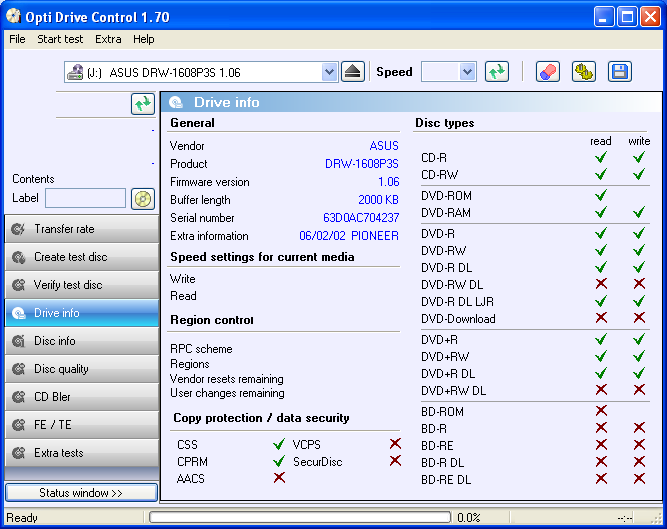Viewport: 667px width, 529px height.
Task: Click the User changes remaining label
Action: (227, 393)
